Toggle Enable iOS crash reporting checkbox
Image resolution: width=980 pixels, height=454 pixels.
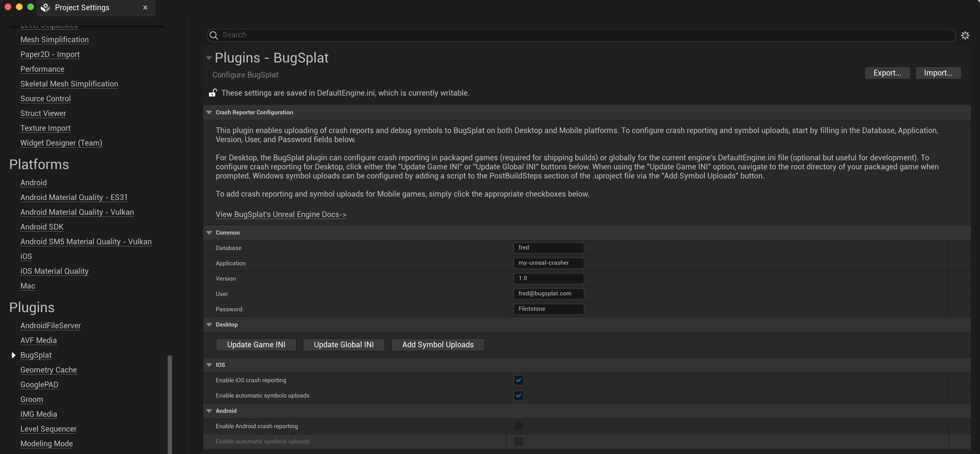(519, 380)
